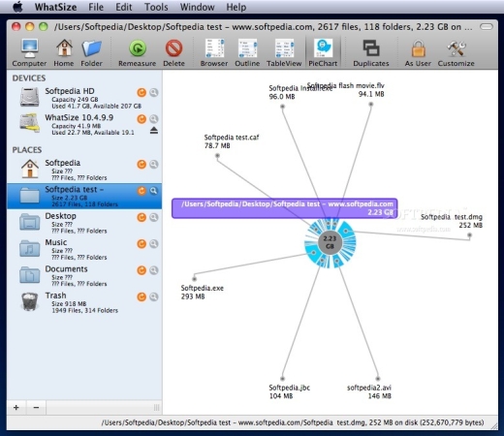
Task: Click Softpedia.exe 293 MB chart node
Action: pos(194,279)
